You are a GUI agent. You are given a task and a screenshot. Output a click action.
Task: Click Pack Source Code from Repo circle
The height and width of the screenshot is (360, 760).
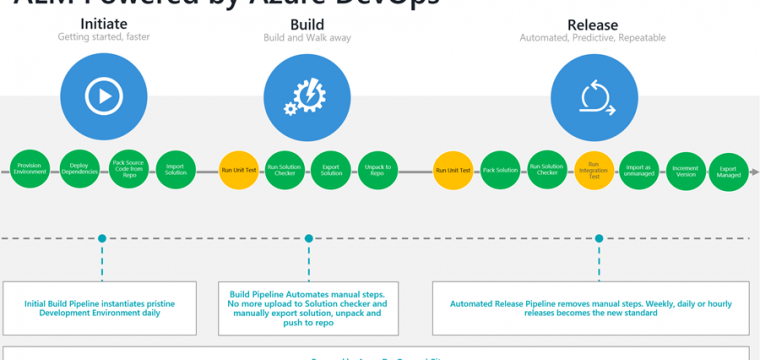point(128,169)
